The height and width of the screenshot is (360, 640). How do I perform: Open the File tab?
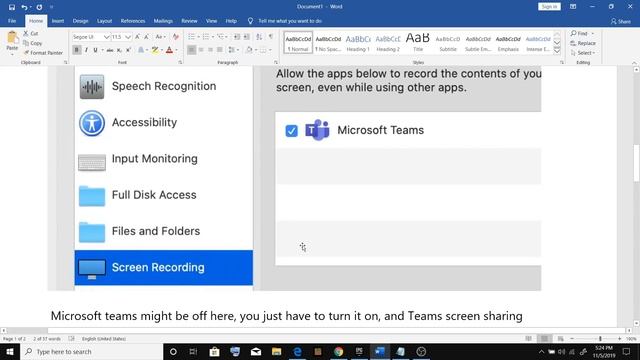click(x=12, y=21)
